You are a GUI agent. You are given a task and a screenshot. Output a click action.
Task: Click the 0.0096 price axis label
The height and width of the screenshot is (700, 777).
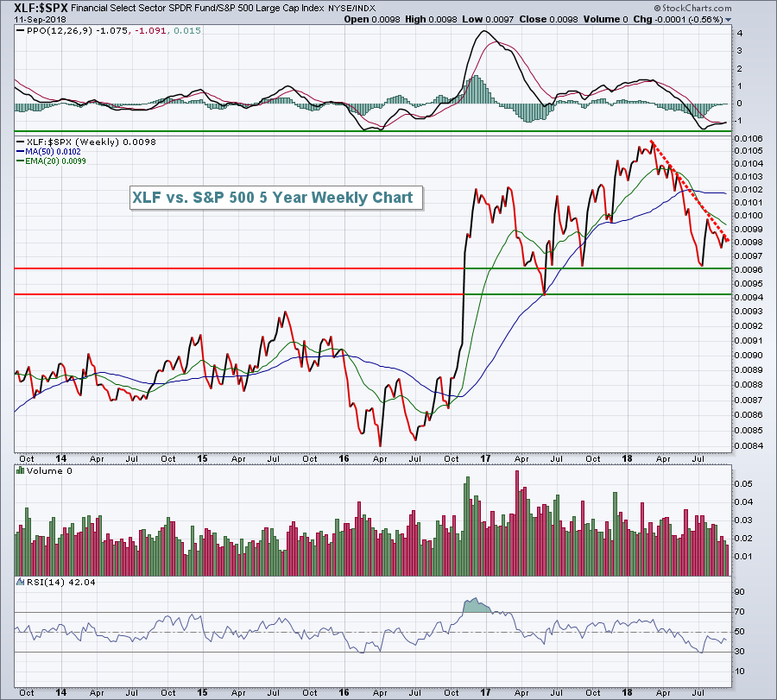tap(749, 270)
